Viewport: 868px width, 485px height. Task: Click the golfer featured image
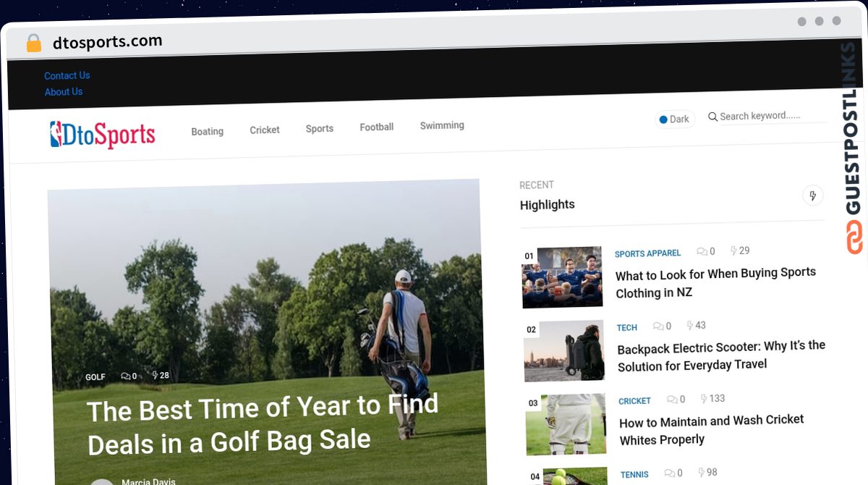pyautogui.click(x=266, y=332)
